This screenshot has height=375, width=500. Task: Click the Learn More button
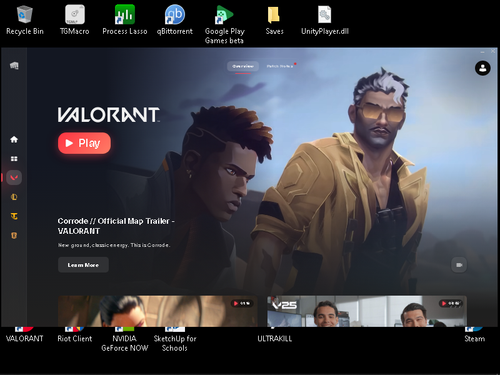pyautogui.click(x=83, y=265)
